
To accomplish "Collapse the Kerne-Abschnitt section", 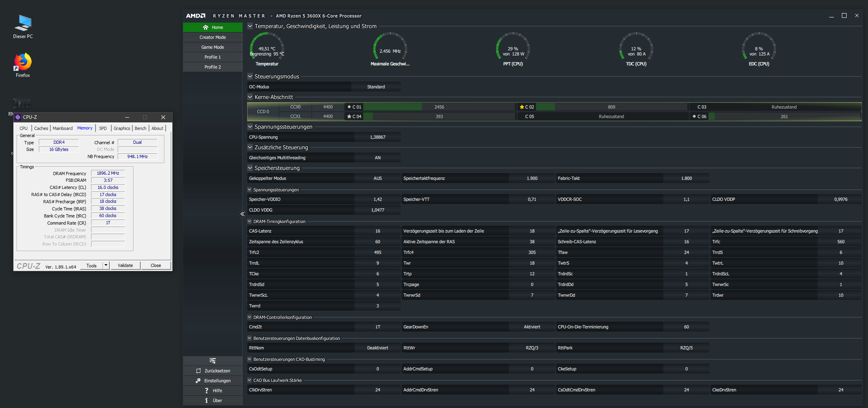I will pyautogui.click(x=250, y=97).
